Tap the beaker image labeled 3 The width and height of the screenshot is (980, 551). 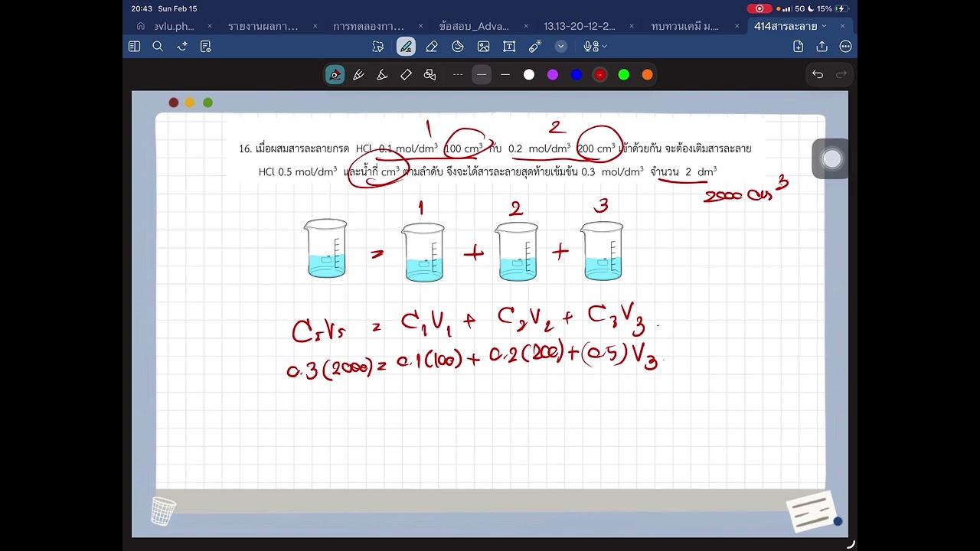pos(602,251)
